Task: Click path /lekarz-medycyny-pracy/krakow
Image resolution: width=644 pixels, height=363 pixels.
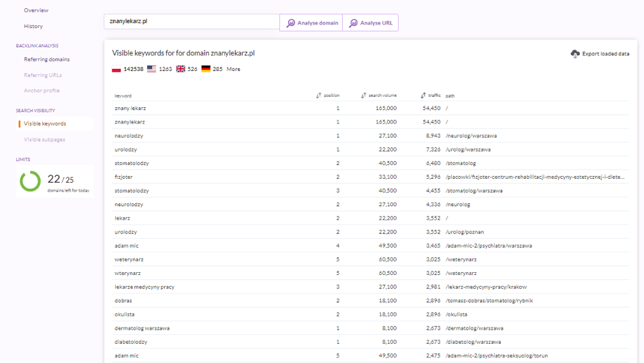Action: tap(486, 287)
